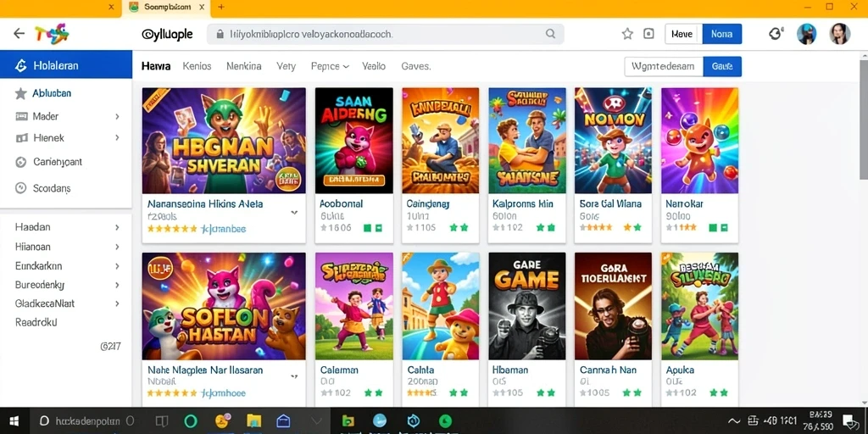
Task: Open green circle app in taskbar
Action: [191, 421]
